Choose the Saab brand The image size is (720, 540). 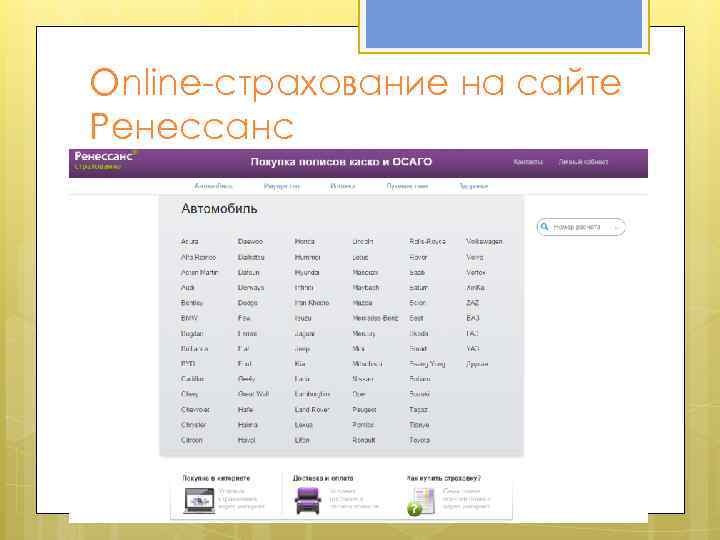[x=417, y=272]
